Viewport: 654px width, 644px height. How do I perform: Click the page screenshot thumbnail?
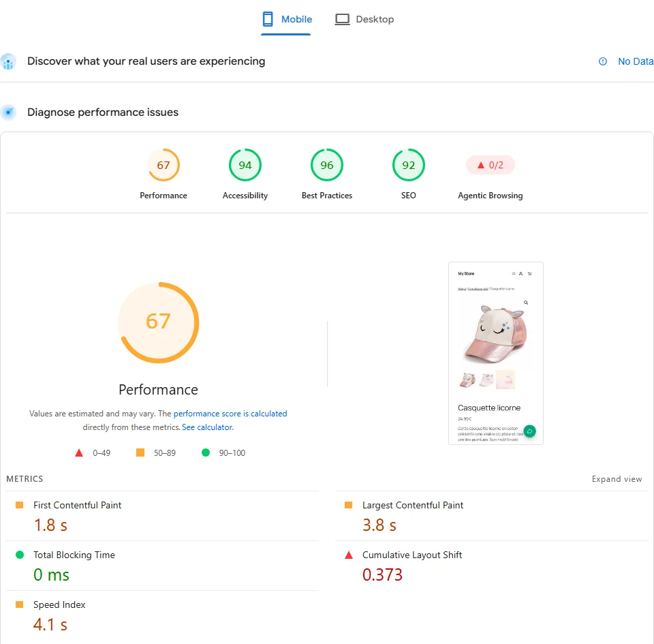(x=496, y=353)
